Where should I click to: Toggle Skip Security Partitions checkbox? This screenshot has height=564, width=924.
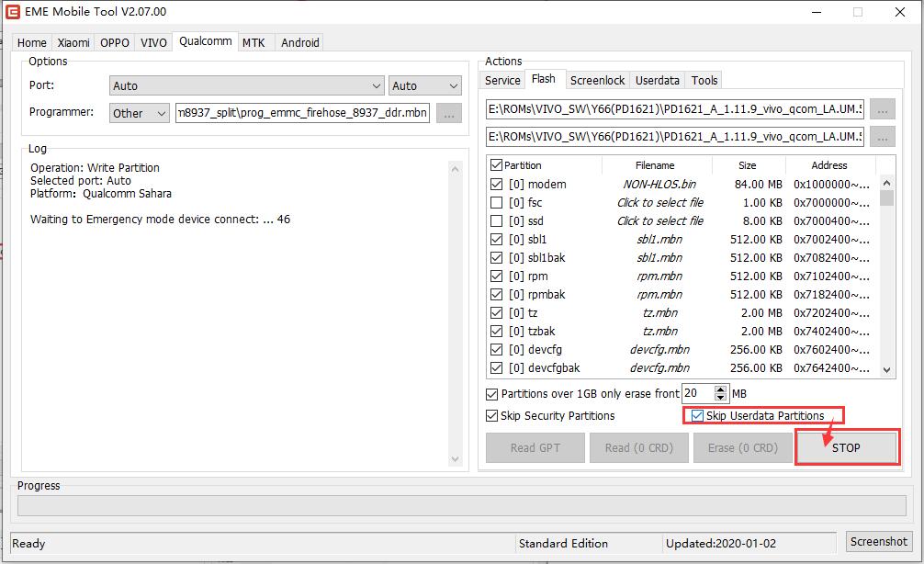pyautogui.click(x=491, y=415)
